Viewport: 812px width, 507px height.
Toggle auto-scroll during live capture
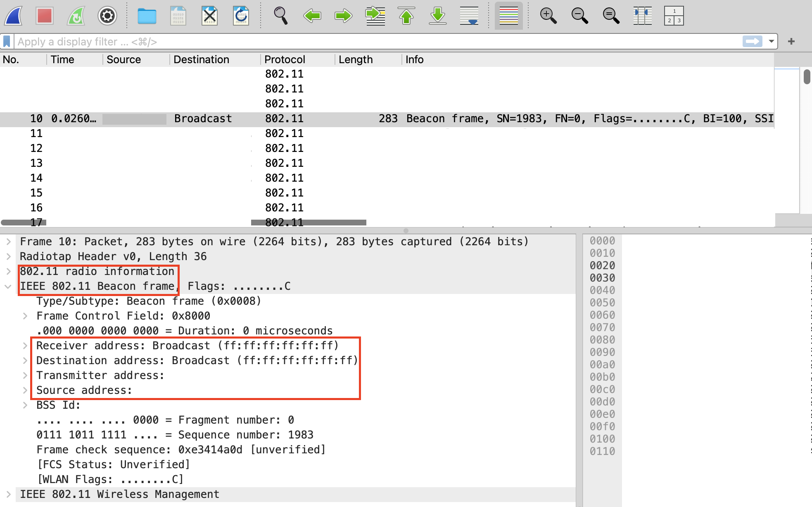469,16
